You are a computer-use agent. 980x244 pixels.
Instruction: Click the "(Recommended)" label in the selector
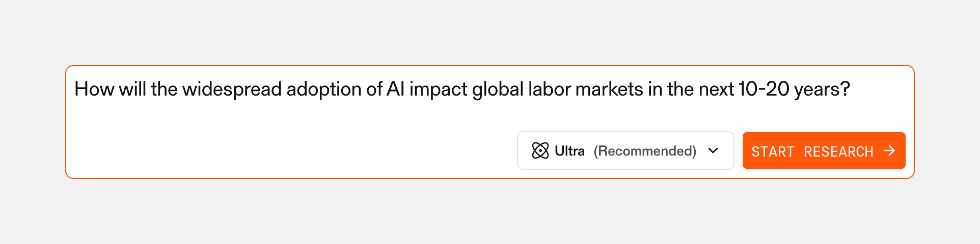pos(645,151)
